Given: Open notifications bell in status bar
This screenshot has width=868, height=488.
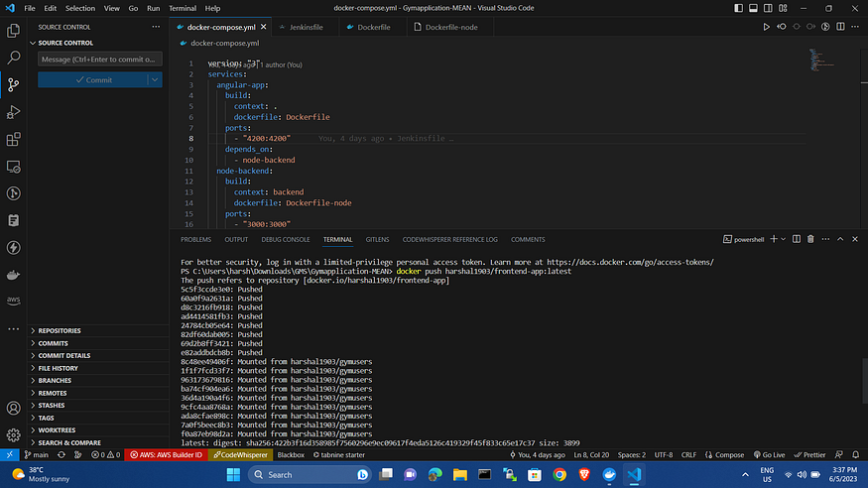Looking at the screenshot, I should tap(855, 455).
